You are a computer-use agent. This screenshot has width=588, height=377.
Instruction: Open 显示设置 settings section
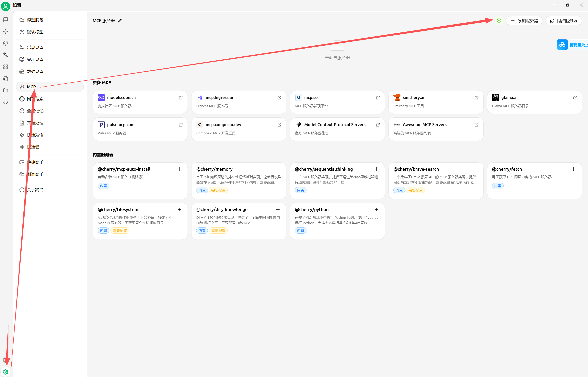click(50, 59)
